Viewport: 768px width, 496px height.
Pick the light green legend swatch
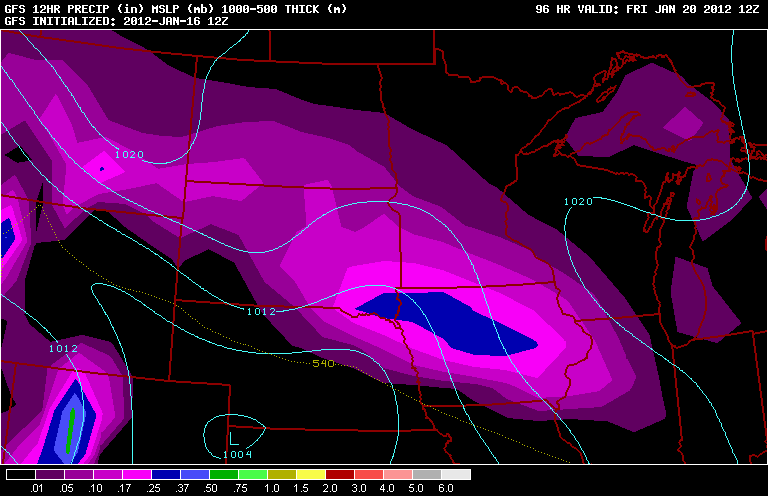coord(253,474)
